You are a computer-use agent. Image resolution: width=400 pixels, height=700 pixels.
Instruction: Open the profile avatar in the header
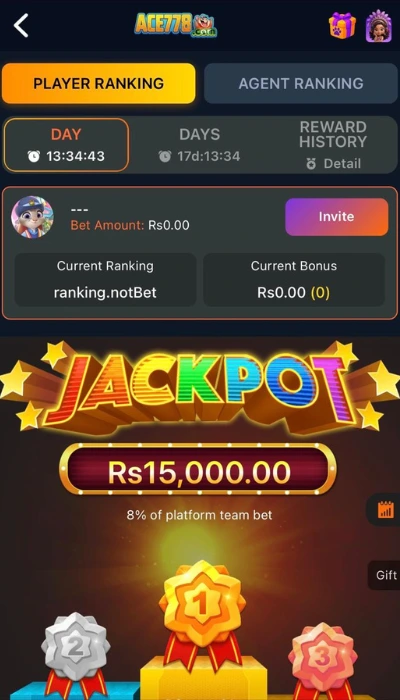379,26
